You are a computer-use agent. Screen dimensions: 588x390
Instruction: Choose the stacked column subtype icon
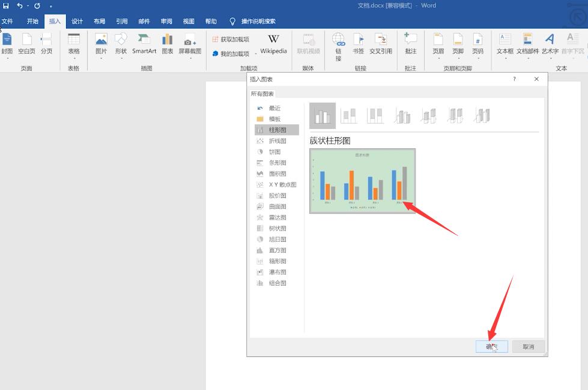(x=348, y=116)
